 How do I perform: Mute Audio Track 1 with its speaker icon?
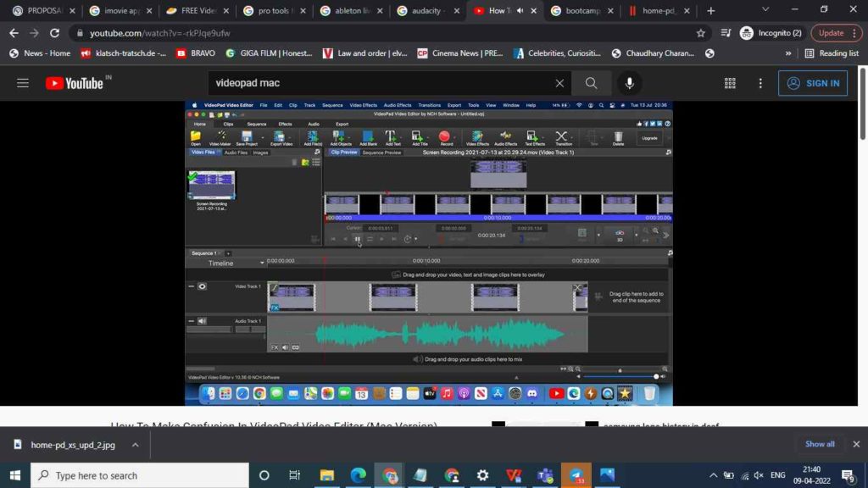tap(202, 321)
